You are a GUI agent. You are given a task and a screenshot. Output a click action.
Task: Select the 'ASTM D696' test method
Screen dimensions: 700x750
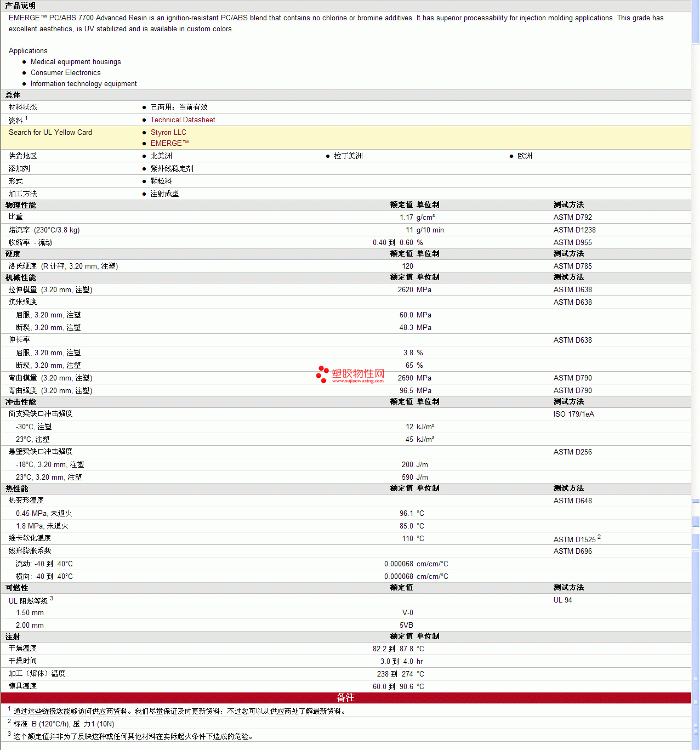[x=572, y=551]
